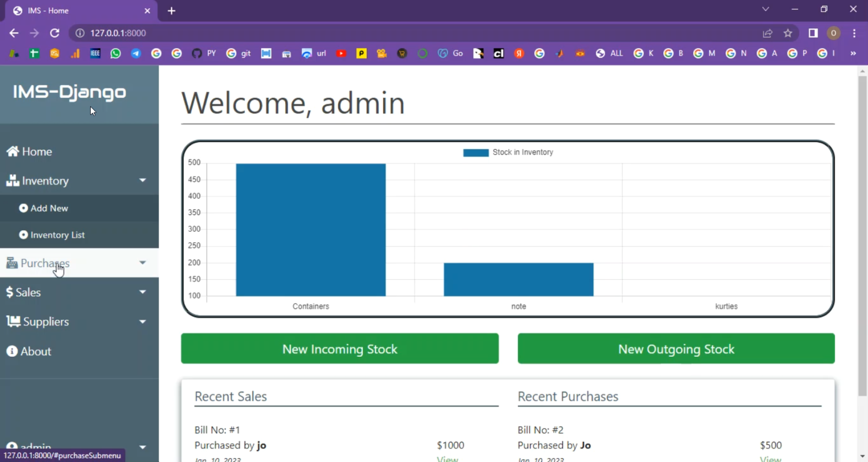This screenshot has height=462, width=868.
Task: Click the Sales dollar sign icon
Action: click(x=9, y=293)
